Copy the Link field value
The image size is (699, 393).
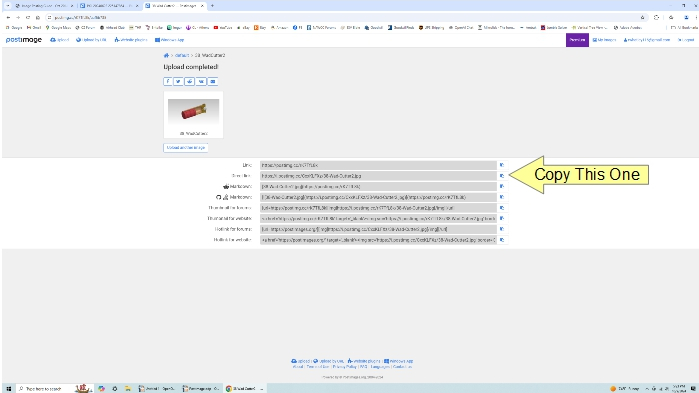click(502, 165)
